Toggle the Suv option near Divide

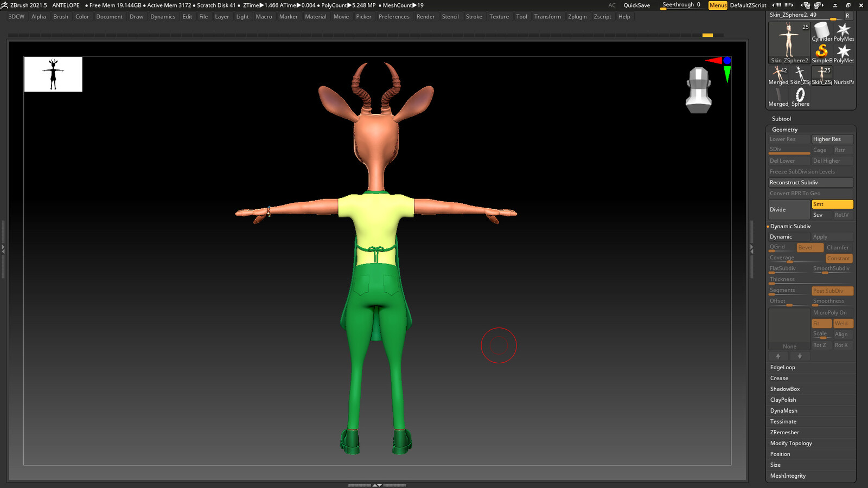(x=821, y=215)
